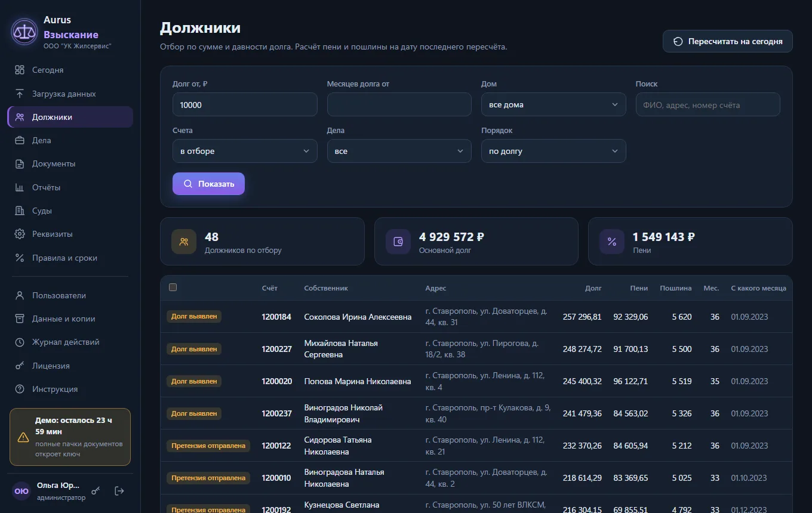Click the debtors count people icon
Viewport: 812px width, 513px height.
point(184,242)
